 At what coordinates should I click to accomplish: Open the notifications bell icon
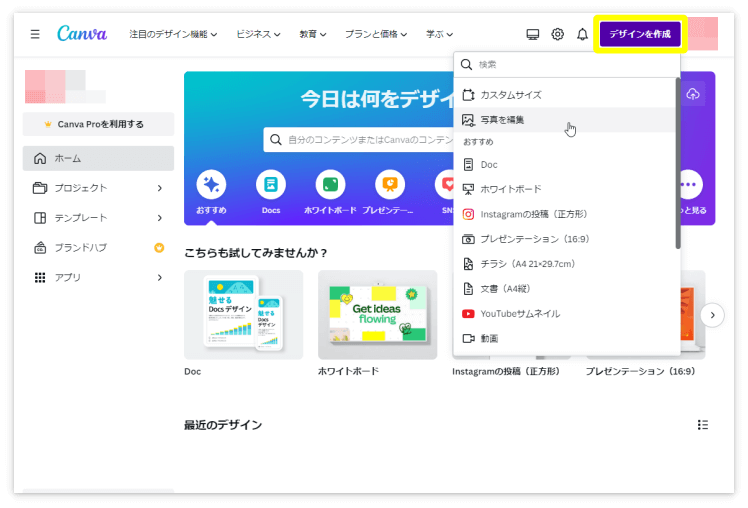click(582, 34)
